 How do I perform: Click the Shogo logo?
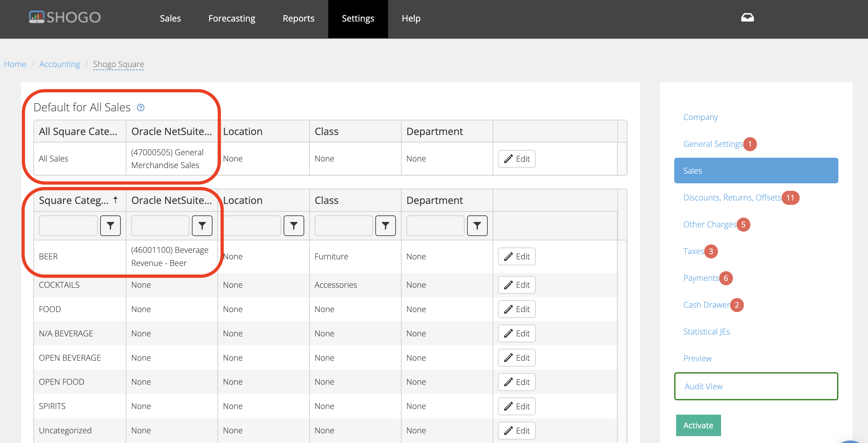(x=65, y=17)
